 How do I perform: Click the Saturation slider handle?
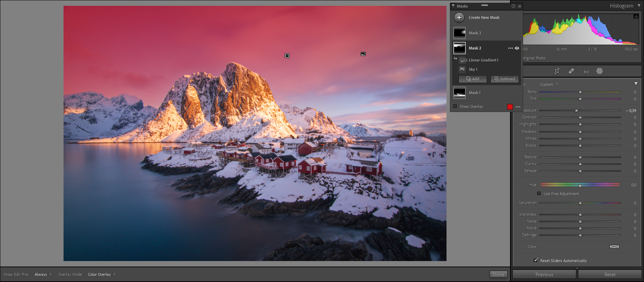(580, 203)
